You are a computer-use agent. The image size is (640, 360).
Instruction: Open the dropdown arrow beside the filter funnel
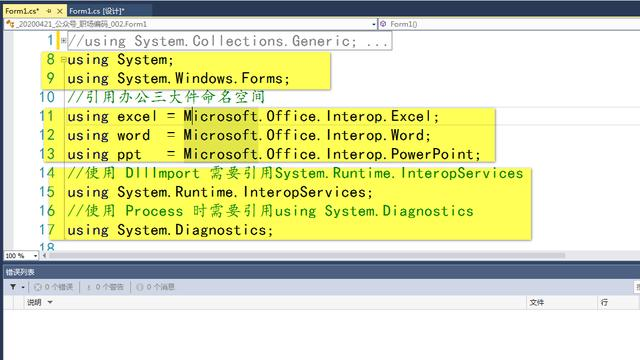tap(23, 287)
